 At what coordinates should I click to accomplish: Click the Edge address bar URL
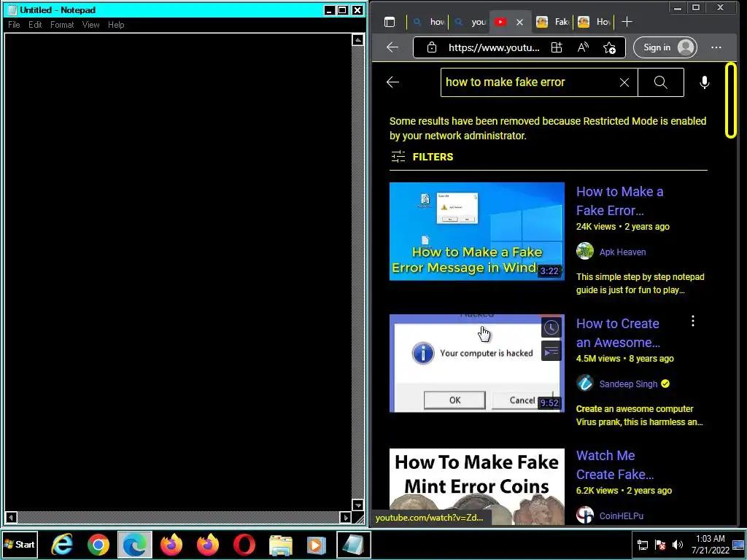pyautogui.click(x=494, y=47)
